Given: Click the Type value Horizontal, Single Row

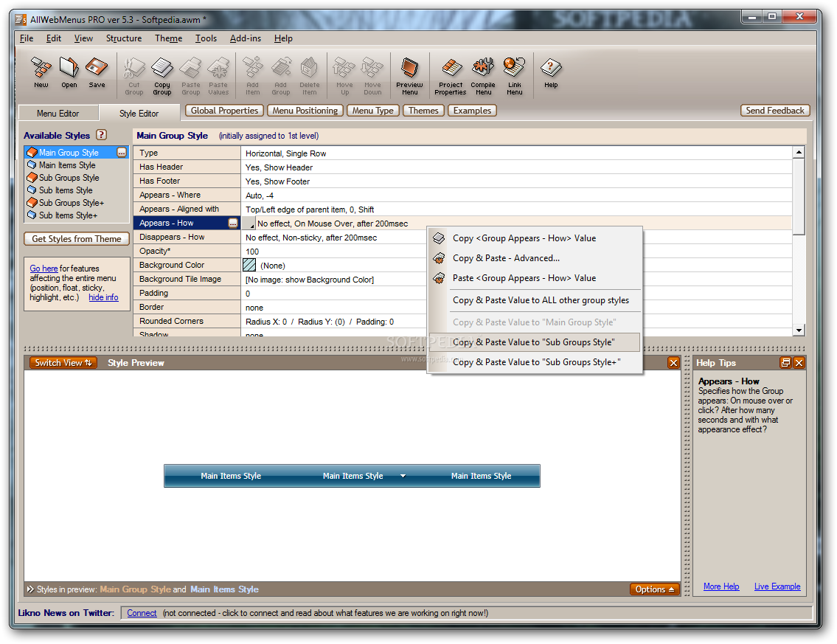Looking at the screenshot, I should point(285,153).
